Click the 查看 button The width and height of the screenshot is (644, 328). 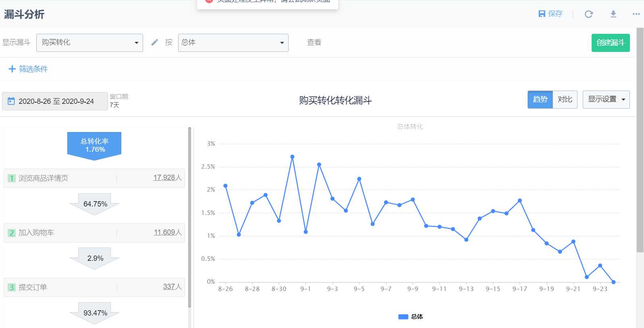click(314, 42)
